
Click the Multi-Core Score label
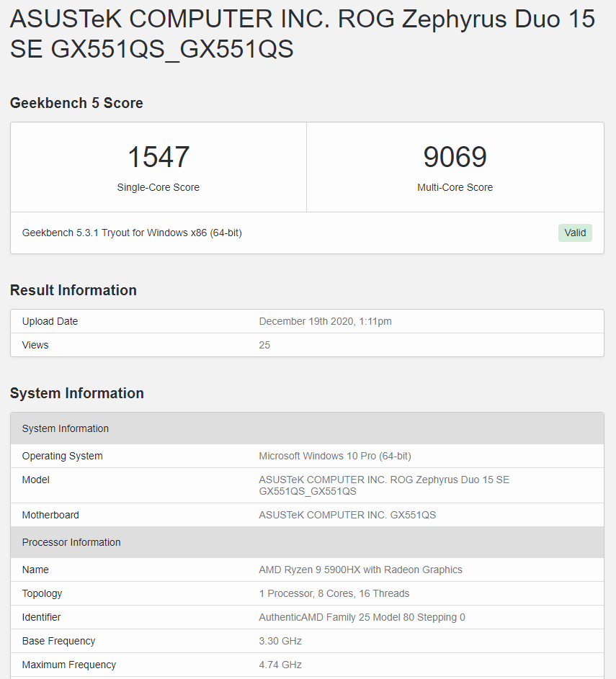pos(455,187)
